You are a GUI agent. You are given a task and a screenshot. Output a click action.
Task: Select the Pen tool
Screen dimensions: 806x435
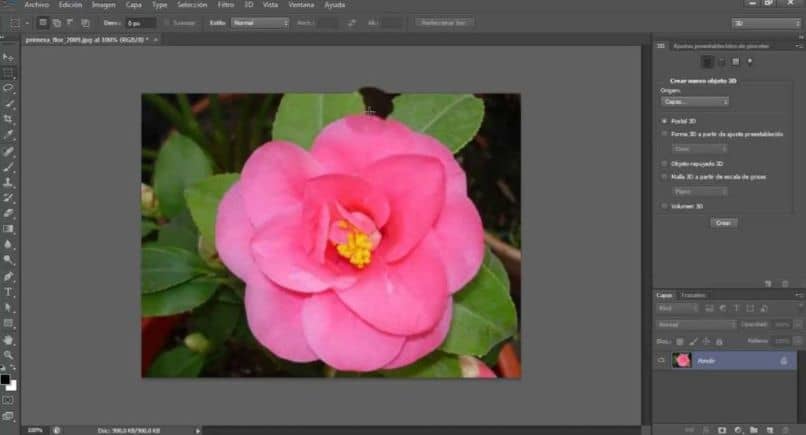click(8, 276)
